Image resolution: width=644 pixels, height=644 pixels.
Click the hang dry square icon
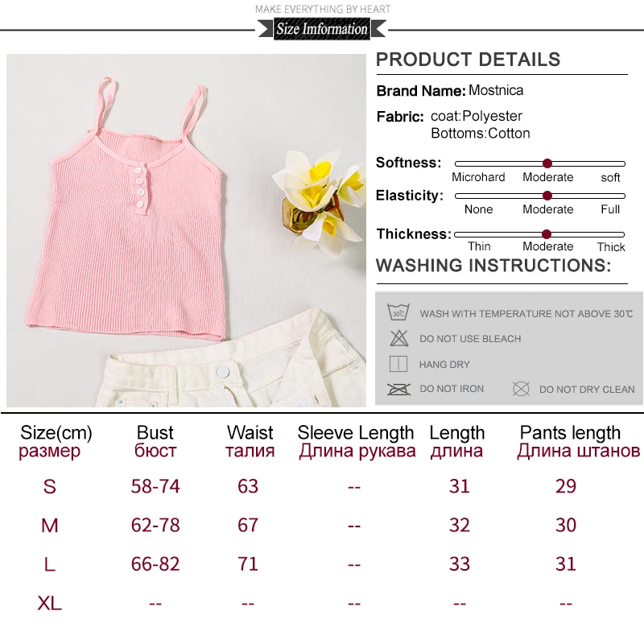(398, 364)
